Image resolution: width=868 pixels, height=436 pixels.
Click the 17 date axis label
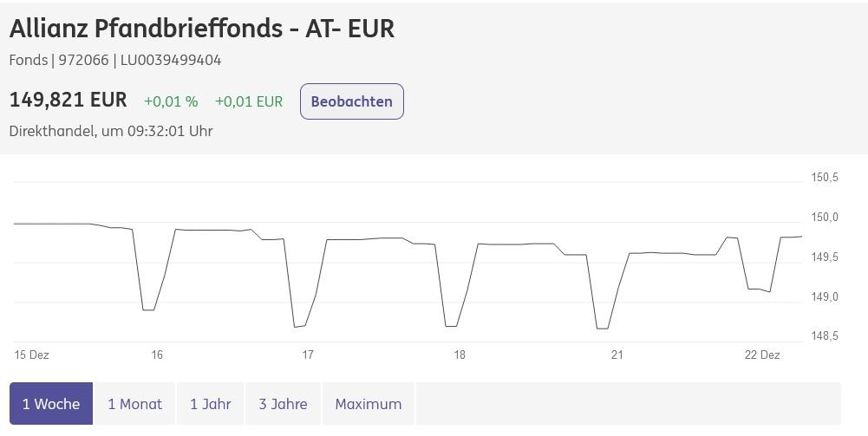coord(308,355)
